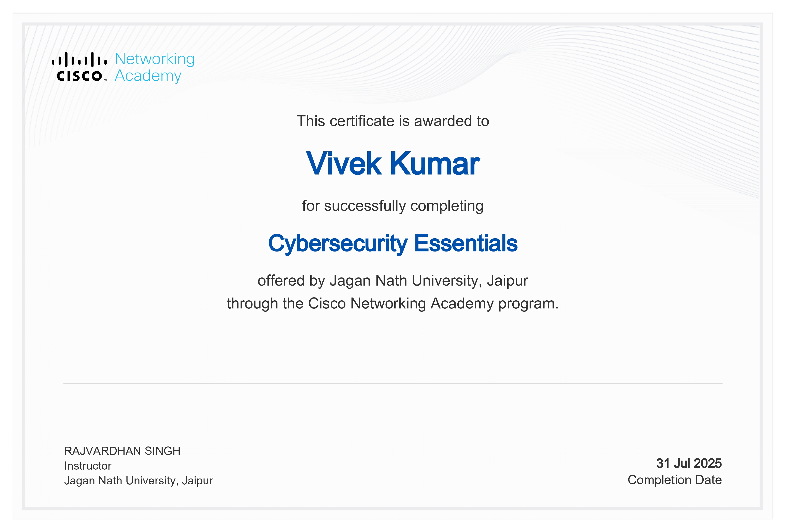The image size is (786, 532).
Task: Click the instructor name 'RAJVARDHAN SINGH'
Action: point(122,451)
